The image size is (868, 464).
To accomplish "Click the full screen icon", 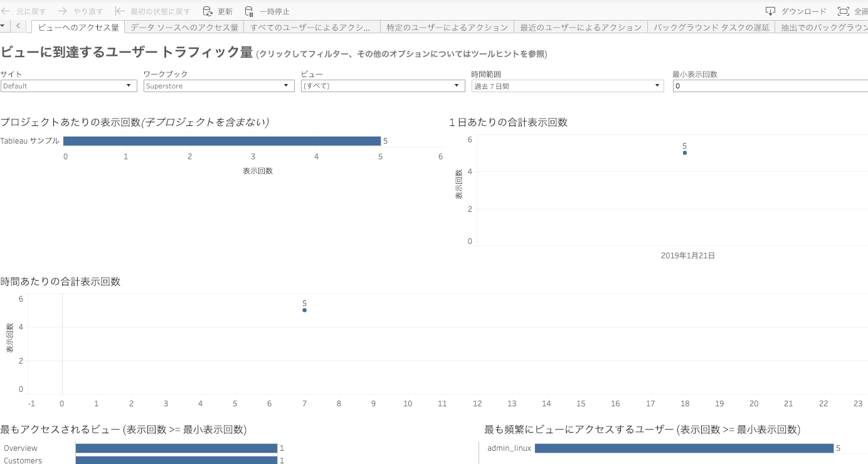I will (844, 11).
